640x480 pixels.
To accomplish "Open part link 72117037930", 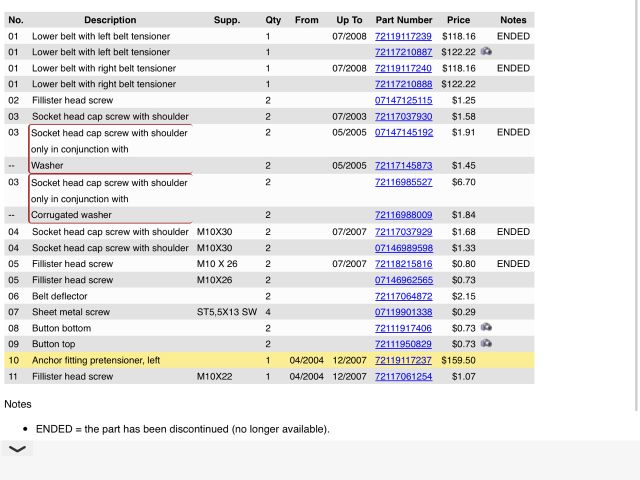I will tap(403, 116).
